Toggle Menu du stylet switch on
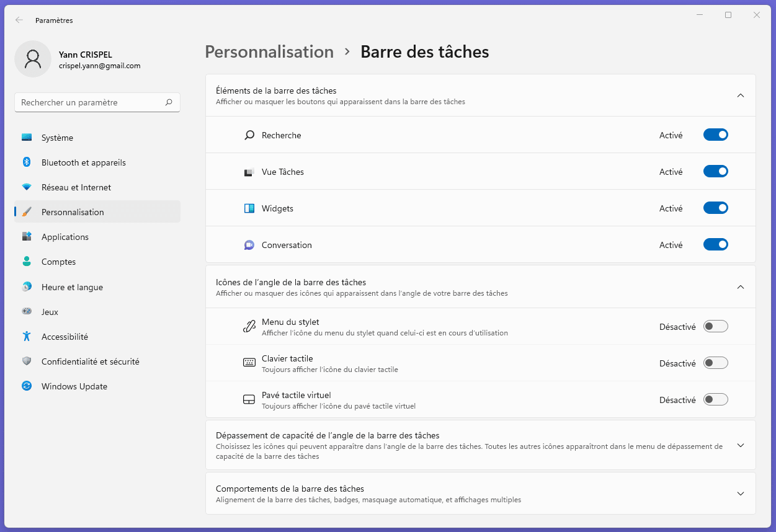The image size is (776, 532). 715,327
